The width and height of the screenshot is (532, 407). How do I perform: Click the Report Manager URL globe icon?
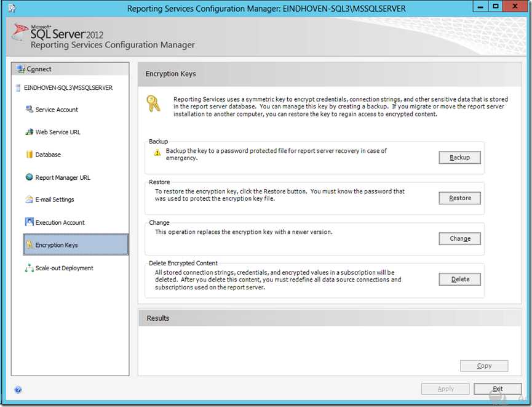coord(29,177)
